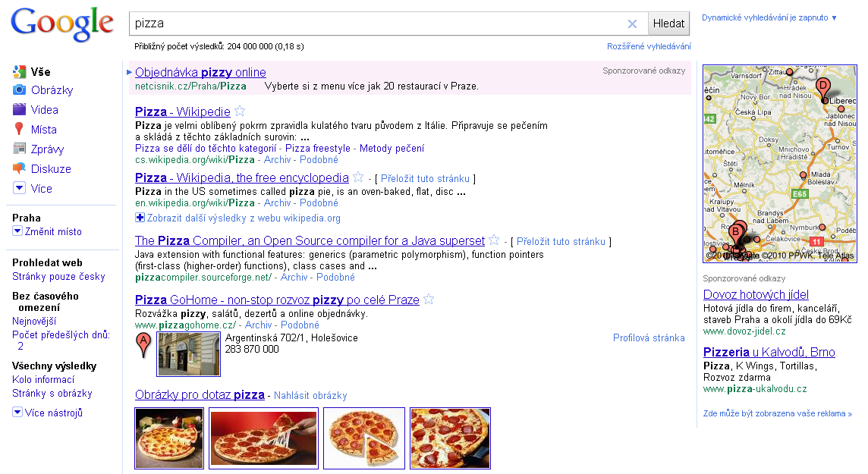Viewport: 868px width, 474px height.
Task: Open the Zprávy newspaper icon
Action: 20,149
